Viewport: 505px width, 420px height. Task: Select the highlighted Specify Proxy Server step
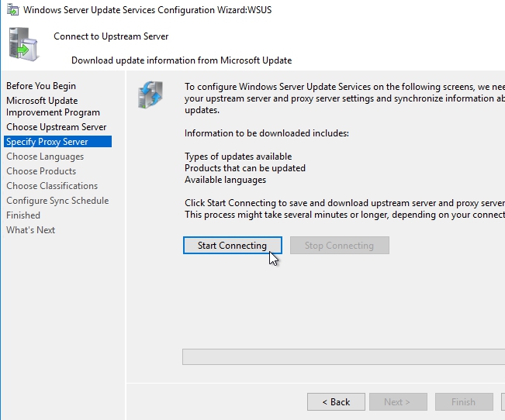[x=47, y=142]
